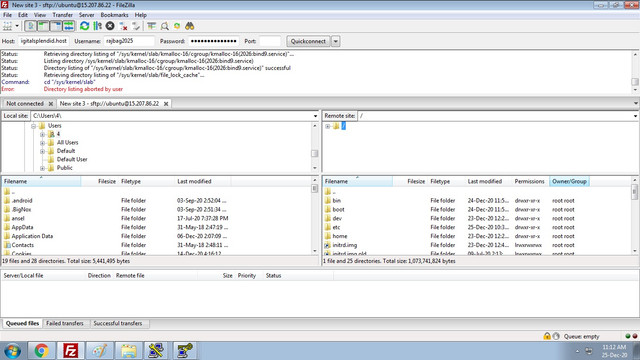Sort local files by Last modified column
The height and width of the screenshot is (360, 640).
(x=202, y=181)
